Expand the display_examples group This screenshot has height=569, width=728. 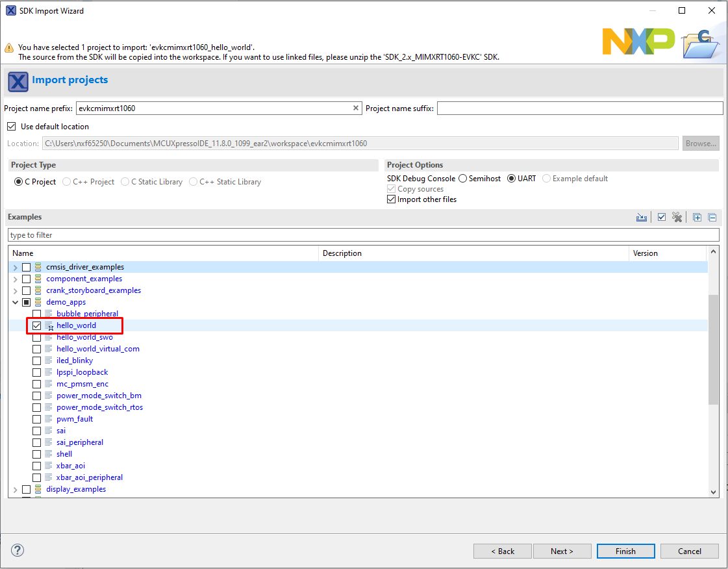tap(15, 489)
